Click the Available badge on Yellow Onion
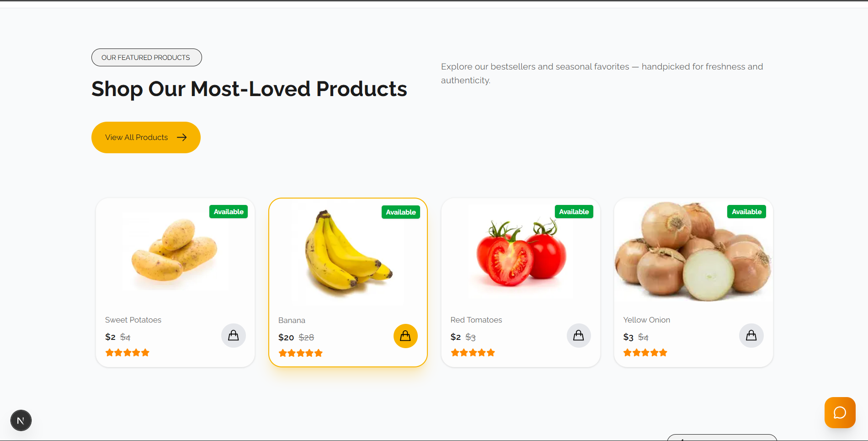This screenshot has width=868, height=441. pos(746,212)
